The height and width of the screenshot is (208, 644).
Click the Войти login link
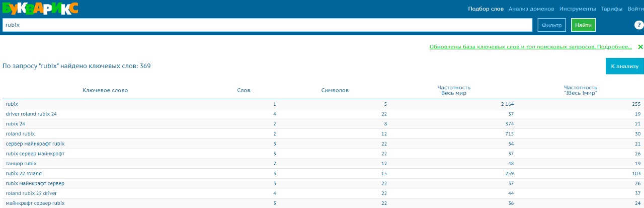[635, 9]
